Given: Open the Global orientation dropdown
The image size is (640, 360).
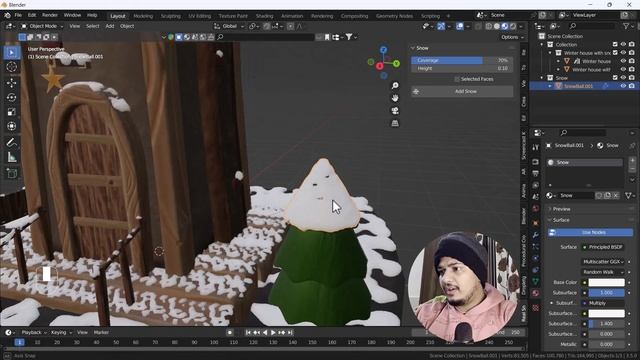Looking at the screenshot, I should pyautogui.click(x=229, y=26).
